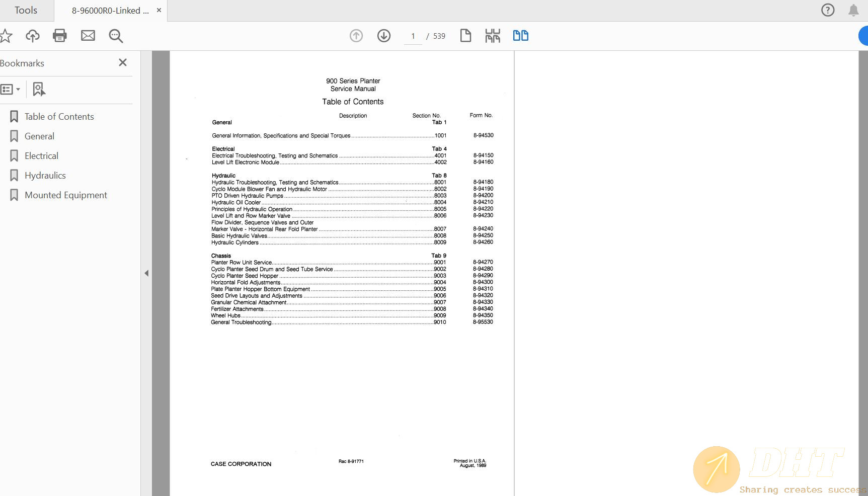Select the 8-96000R0-Linked document tab
This screenshot has width=868, height=496.
[110, 11]
